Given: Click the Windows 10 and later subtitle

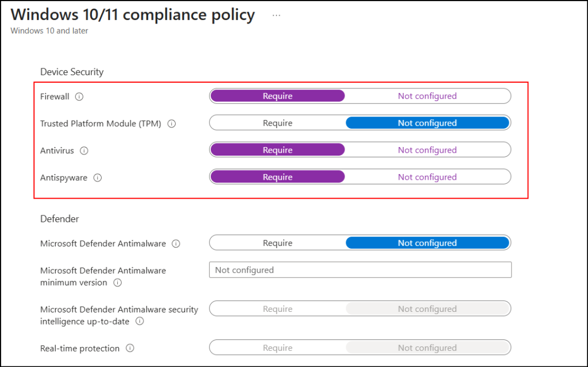Looking at the screenshot, I should pyautogui.click(x=49, y=31).
